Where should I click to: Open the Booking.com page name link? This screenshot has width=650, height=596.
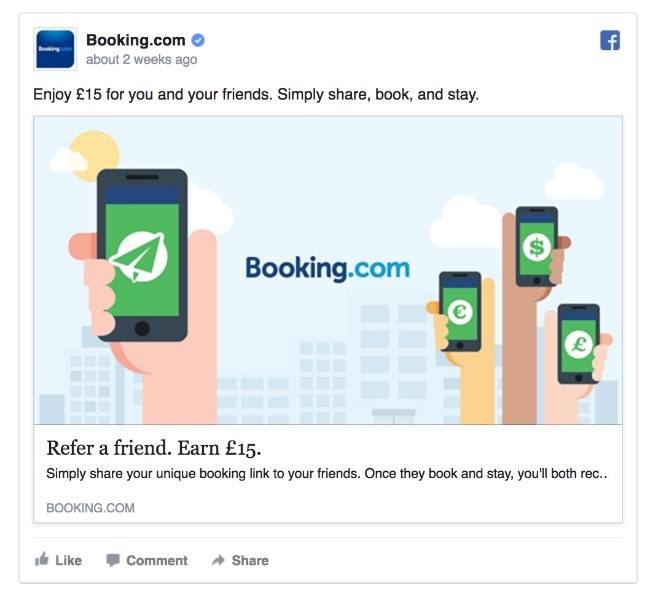click(136, 40)
